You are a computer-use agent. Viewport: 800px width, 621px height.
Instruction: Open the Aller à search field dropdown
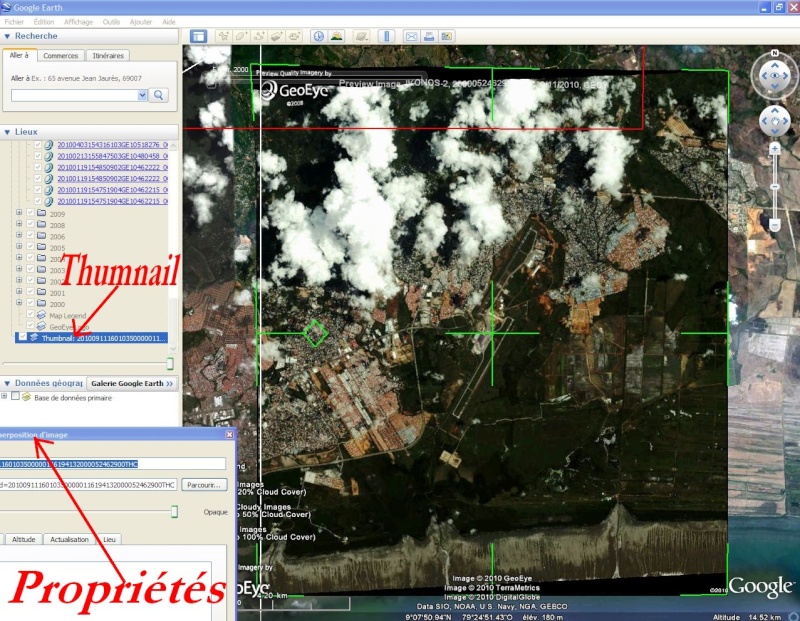[x=142, y=95]
